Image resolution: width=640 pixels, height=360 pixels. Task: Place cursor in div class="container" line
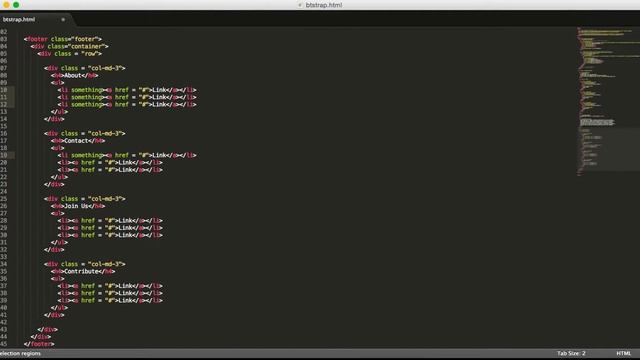(x=69, y=47)
